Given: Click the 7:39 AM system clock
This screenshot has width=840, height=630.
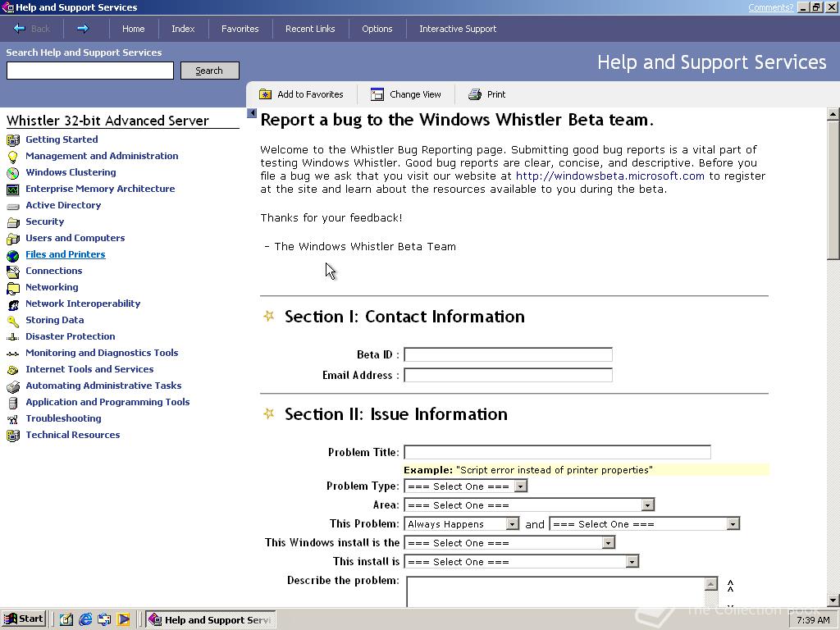Looking at the screenshot, I should pos(813,620).
